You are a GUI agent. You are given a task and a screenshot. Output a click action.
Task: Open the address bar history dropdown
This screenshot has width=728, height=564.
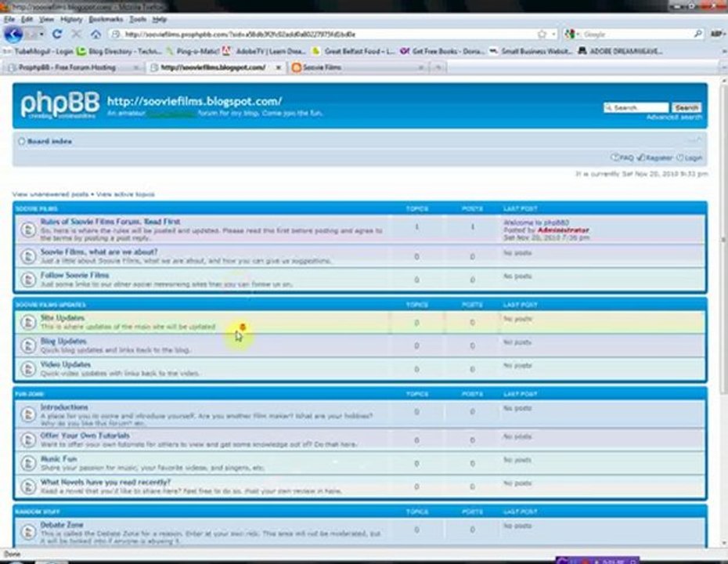553,34
